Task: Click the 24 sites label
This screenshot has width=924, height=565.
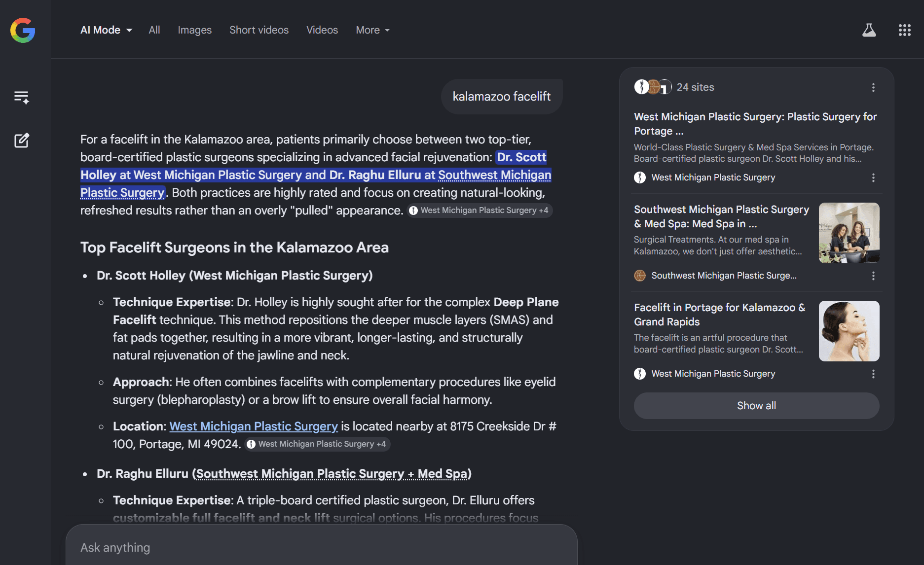Action: point(695,87)
